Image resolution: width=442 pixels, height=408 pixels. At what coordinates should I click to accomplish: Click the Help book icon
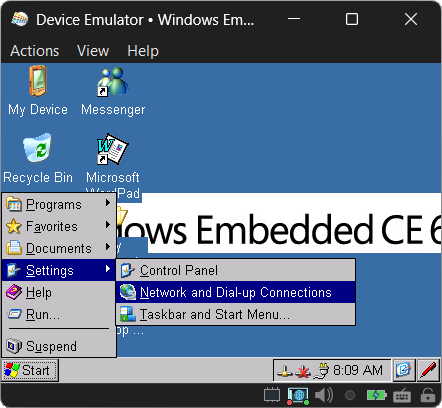[14, 292]
